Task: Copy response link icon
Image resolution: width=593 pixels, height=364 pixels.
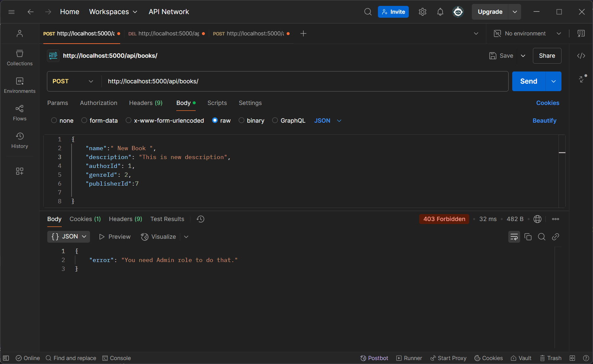Action: click(x=556, y=237)
